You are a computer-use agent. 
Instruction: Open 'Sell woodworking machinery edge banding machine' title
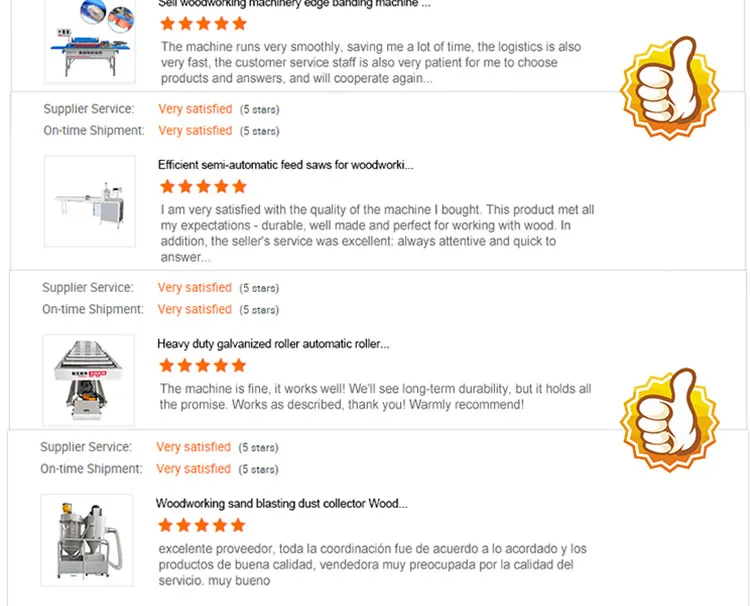(x=295, y=3)
